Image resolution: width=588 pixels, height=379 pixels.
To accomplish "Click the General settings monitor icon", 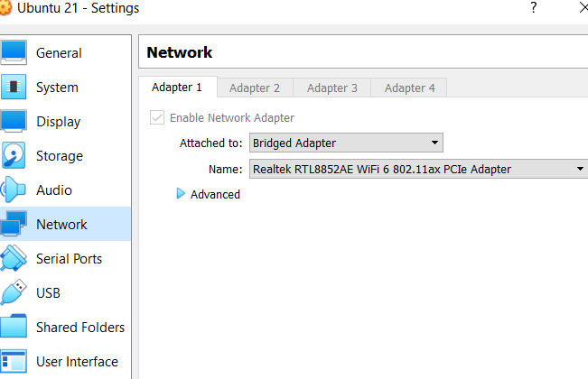I will 13,53.
